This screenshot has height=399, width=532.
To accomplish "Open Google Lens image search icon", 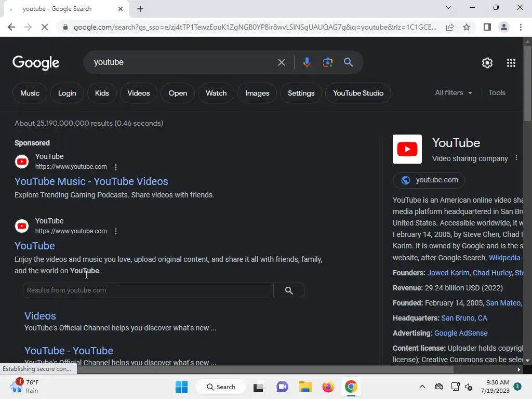I will [x=327, y=62].
